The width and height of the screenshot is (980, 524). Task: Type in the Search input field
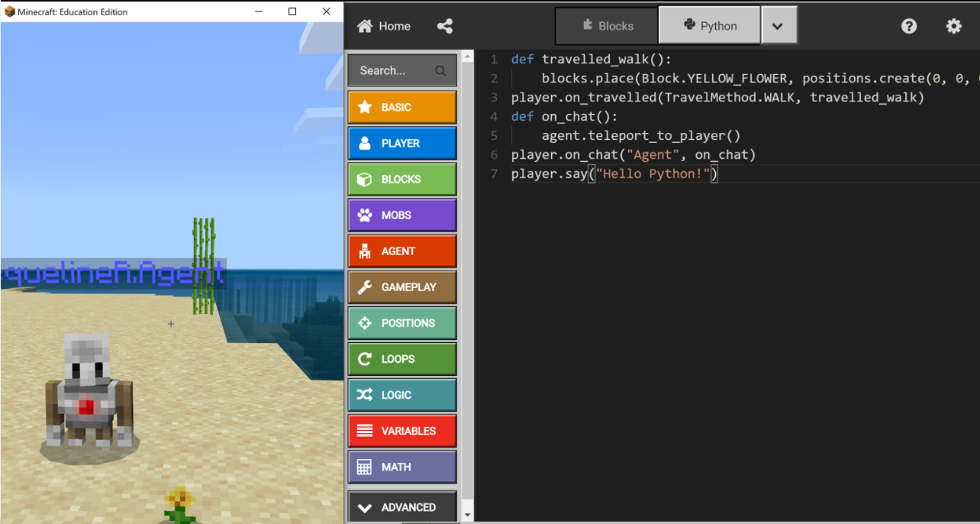pyautogui.click(x=389, y=71)
